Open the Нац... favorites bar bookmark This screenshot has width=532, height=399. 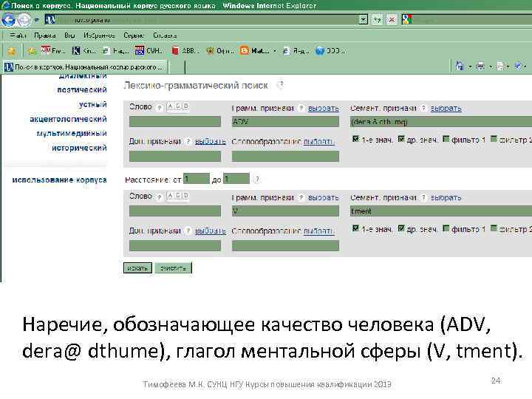point(116,51)
